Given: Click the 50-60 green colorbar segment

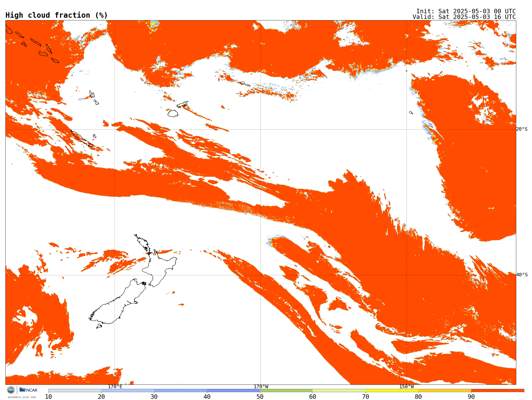Looking at the screenshot, I should click(x=286, y=391).
